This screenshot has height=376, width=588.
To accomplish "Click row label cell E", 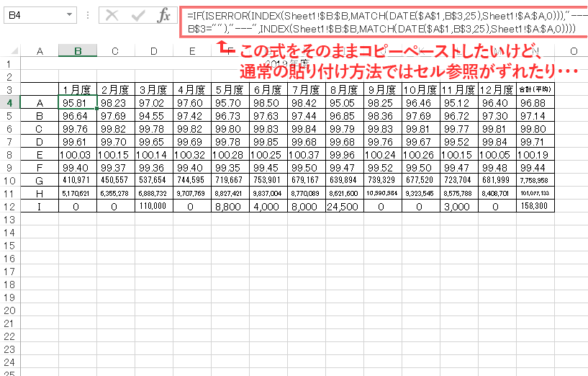I will pyautogui.click(x=40, y=155).
